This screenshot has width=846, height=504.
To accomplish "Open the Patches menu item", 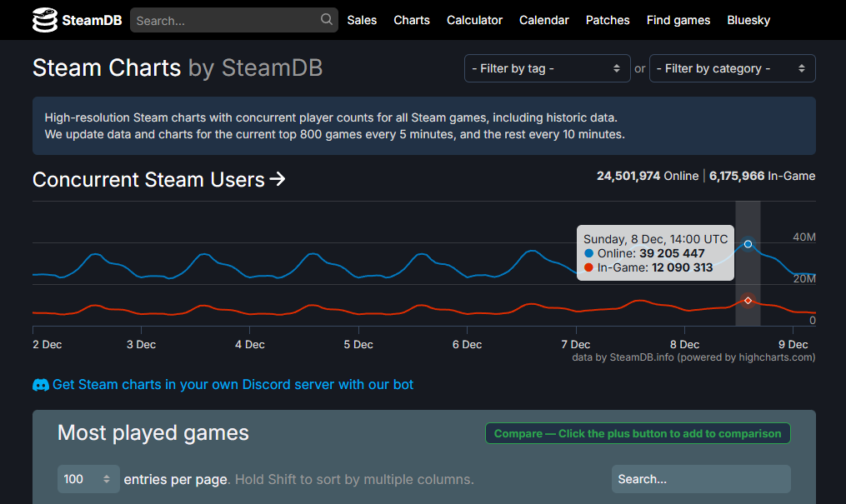I will click(608, 20).
